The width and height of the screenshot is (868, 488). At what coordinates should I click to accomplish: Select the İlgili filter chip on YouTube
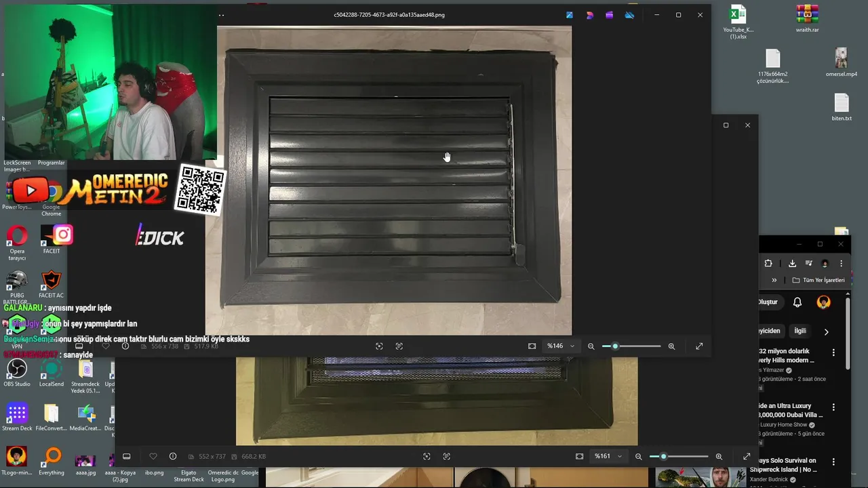coord(800,331)
